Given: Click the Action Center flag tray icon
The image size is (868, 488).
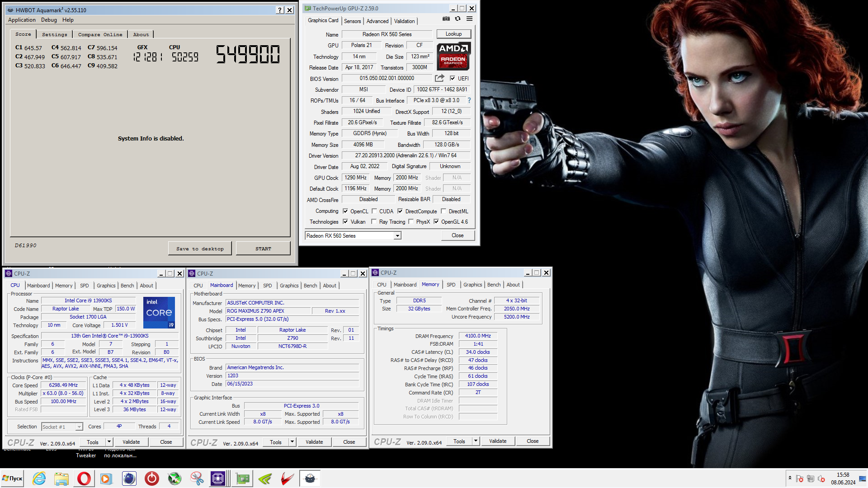Looking at the screenshot, I should pyautogui.click(x=800, y=479).
